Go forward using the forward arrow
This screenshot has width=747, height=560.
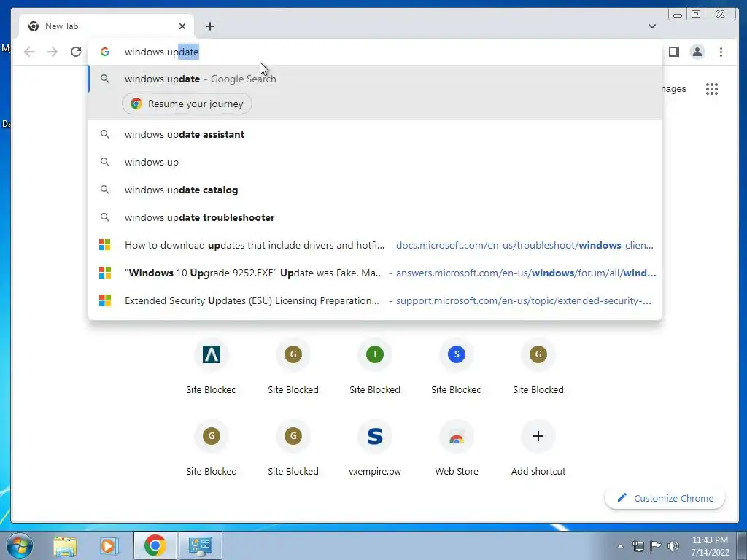pos(53,52)
